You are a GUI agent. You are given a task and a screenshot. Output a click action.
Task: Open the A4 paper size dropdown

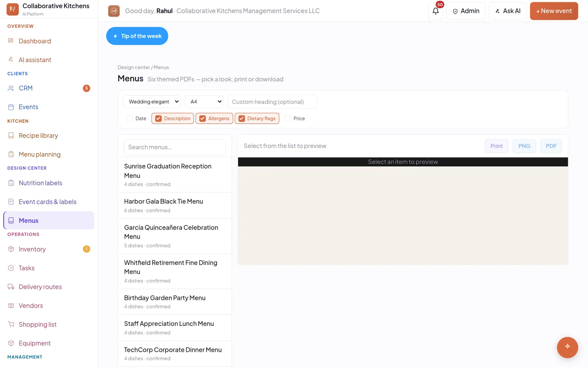(x=204, y=102)
